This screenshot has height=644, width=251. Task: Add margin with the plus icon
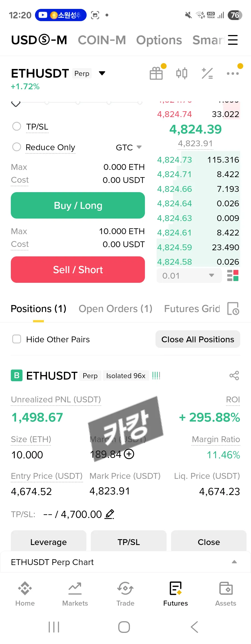129,454
